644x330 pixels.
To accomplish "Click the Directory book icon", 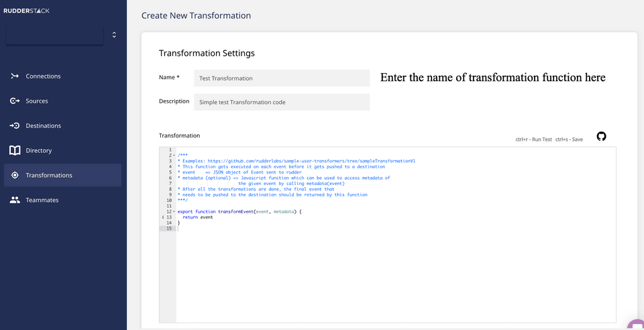I will [x=15, y=151].
